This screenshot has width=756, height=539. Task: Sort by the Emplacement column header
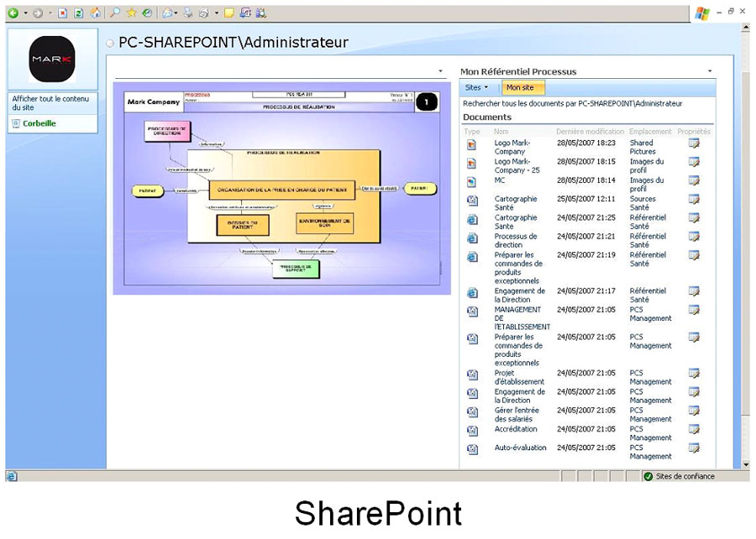tap(650, 132)
